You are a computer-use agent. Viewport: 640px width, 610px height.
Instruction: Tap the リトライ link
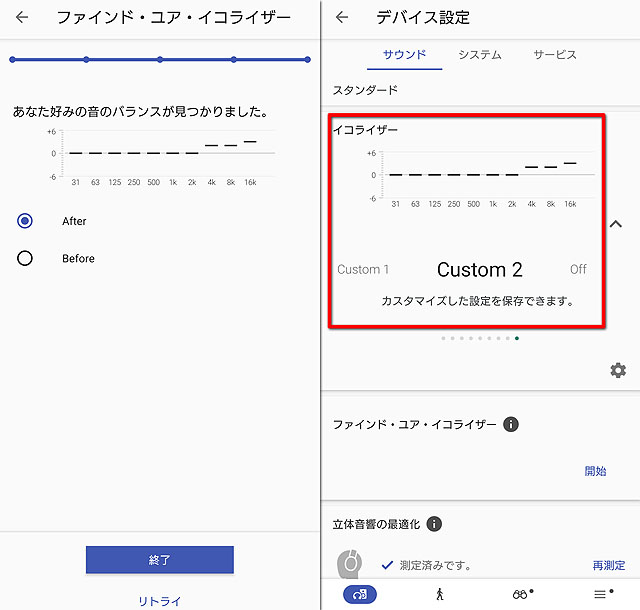click(x=160, y=600)
